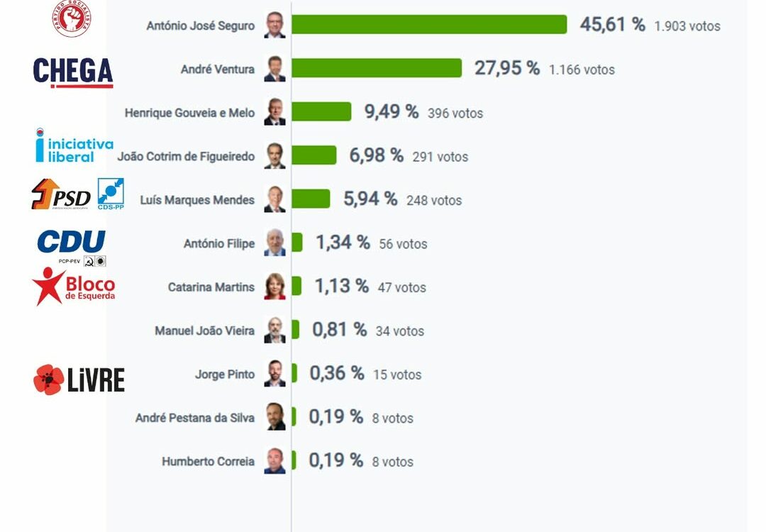
Task: Open the CDU PCP-PEV logo
Action: [x=72, y=246]
